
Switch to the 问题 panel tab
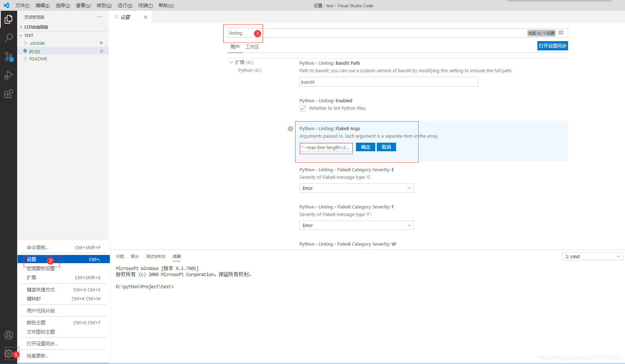pos(120,256)
